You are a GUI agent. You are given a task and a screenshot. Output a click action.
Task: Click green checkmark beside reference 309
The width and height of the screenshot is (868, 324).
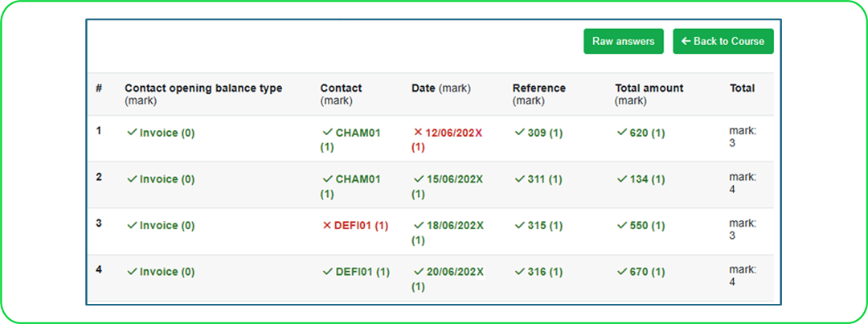518,133
